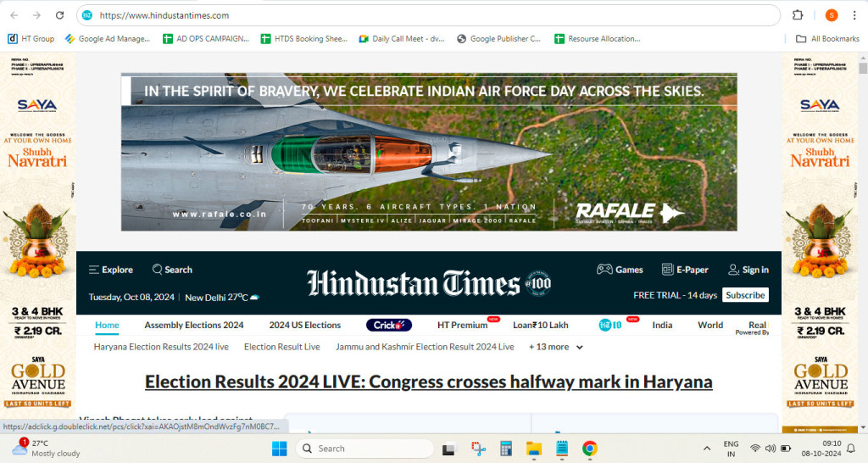Viewport: 868px width, 463px height.
Task: Open World news tab
Action: coord(710,325)
